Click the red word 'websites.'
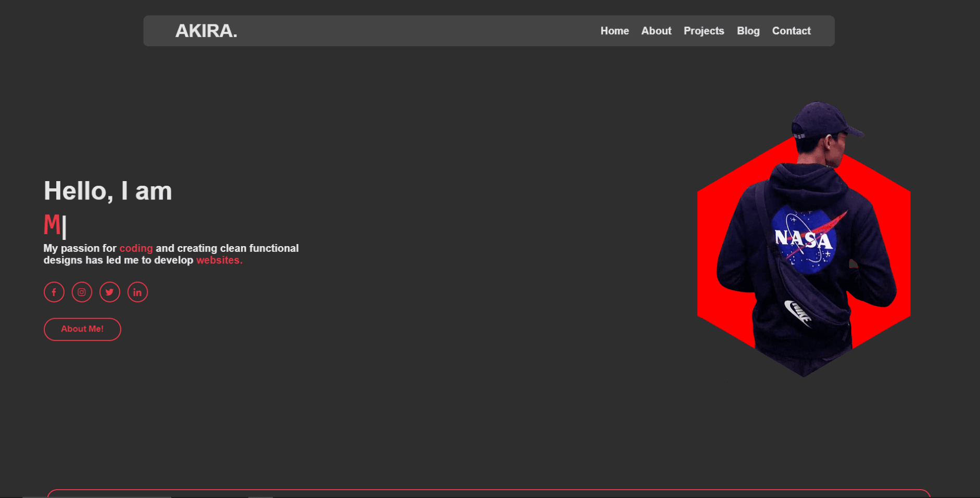 [x=219, y=260]
